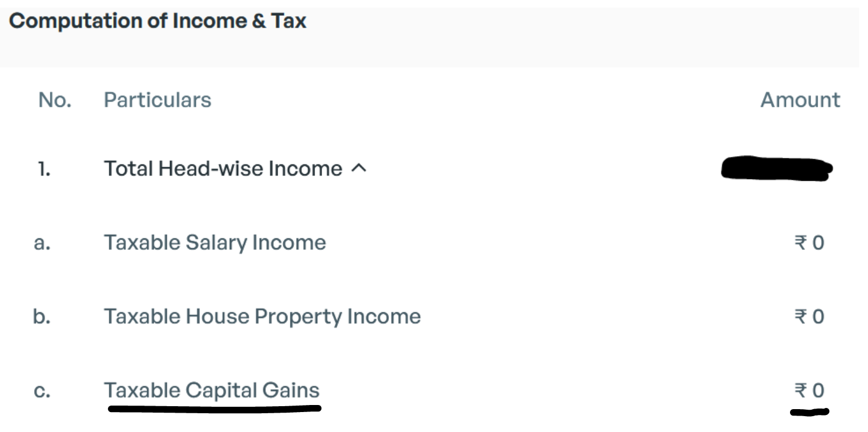Click the black underline beneath Capital Gains amount
This screenshot has width=868, height=432.
pyautogui.click(x=809, y=411)
